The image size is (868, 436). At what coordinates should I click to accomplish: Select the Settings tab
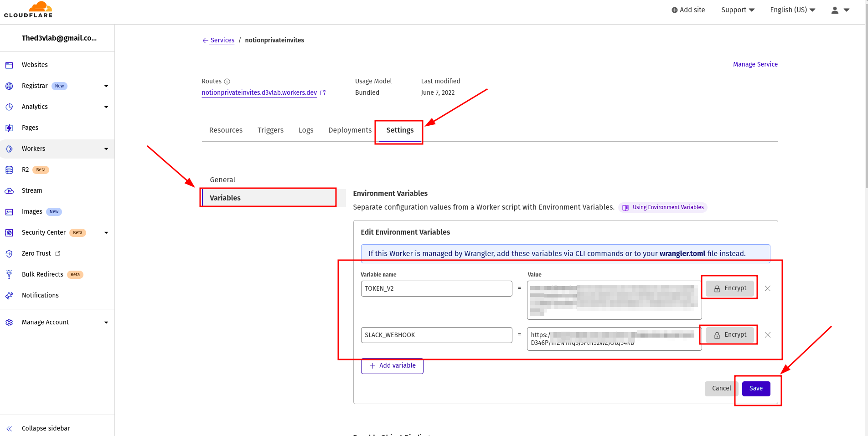(400, 130)
